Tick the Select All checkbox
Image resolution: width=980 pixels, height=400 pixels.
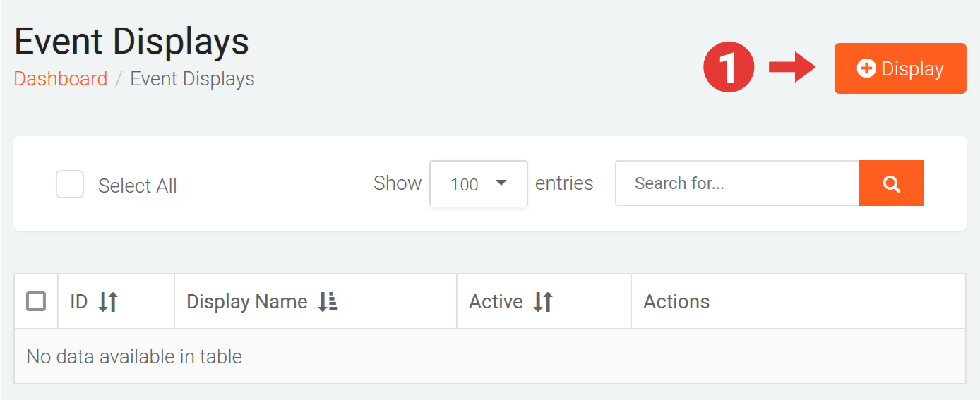[70, 185]
